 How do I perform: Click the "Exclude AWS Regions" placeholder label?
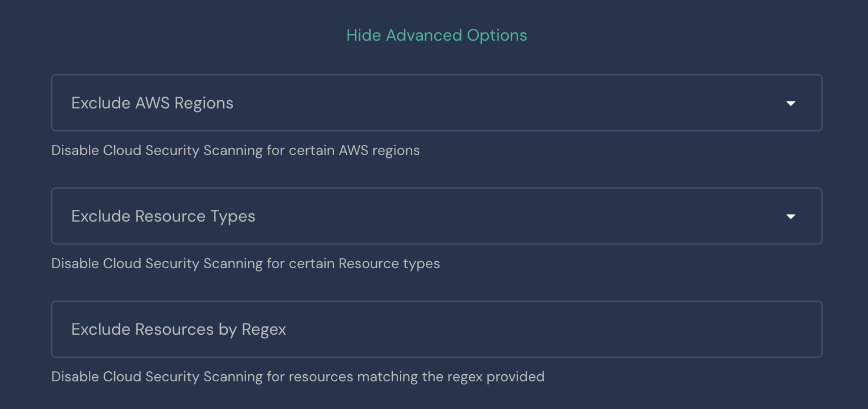coord(153,103)
